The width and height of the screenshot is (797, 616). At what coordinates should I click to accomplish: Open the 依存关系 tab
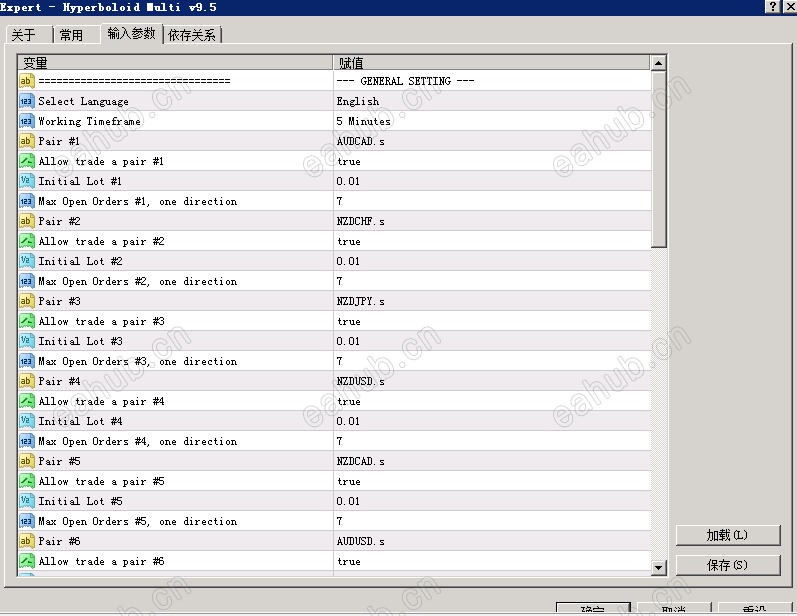point(192,35)
